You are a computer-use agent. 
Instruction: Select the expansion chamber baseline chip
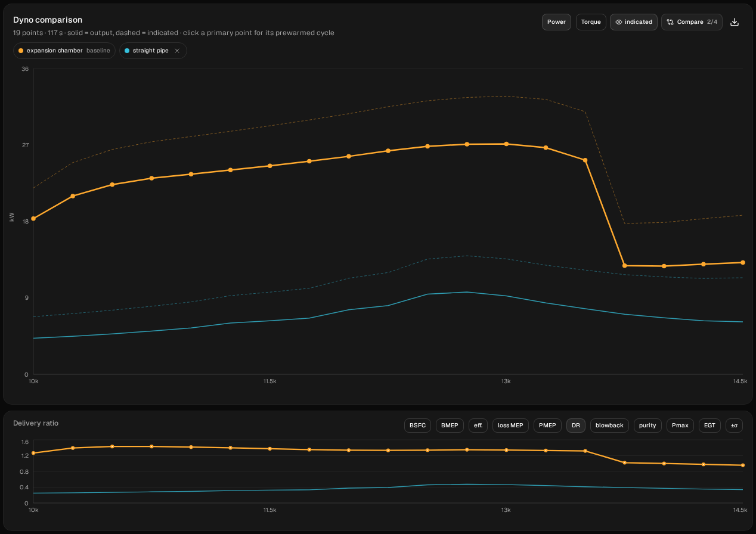[x=64, y=51]
